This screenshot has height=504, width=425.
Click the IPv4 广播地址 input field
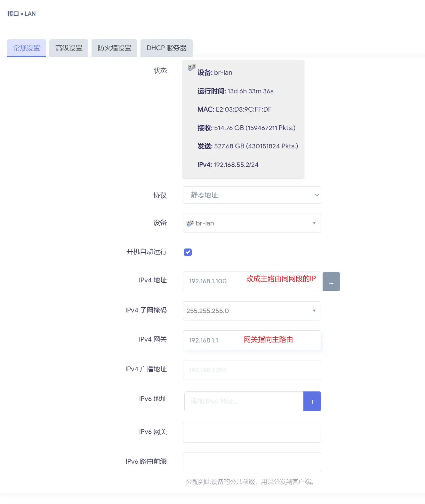point(252,370)
